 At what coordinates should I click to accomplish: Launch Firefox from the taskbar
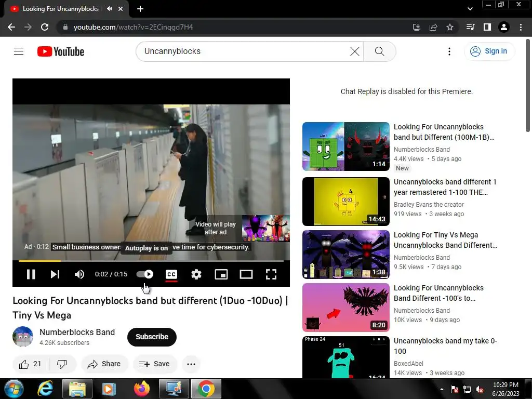point(141,389)
